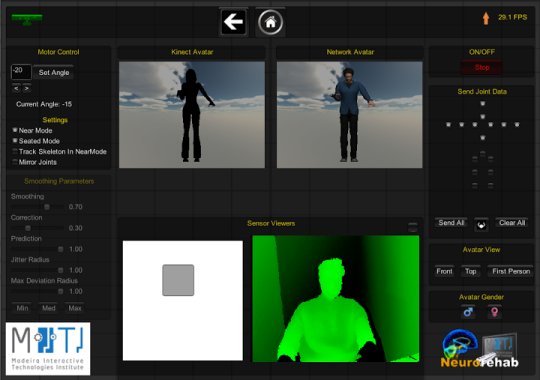This screenshot has width=540, height=380.
Task: Click the green Kinect sensor status icon
Action: [27, 19]
